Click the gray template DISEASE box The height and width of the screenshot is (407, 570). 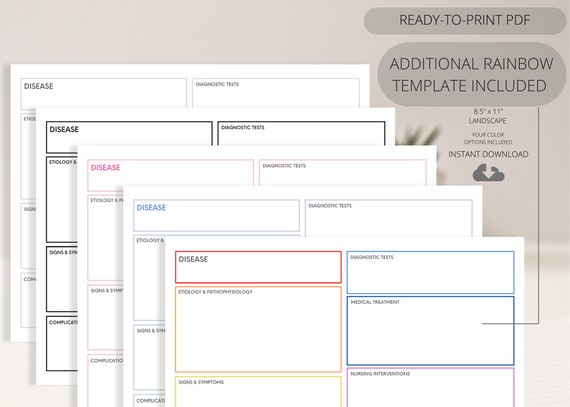104,93
